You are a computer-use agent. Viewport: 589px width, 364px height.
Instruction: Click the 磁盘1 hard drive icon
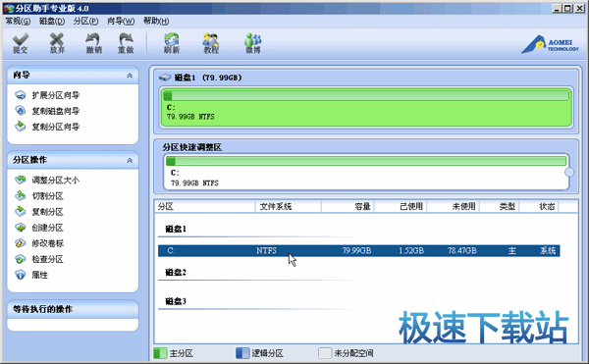(x=165, y=78)
